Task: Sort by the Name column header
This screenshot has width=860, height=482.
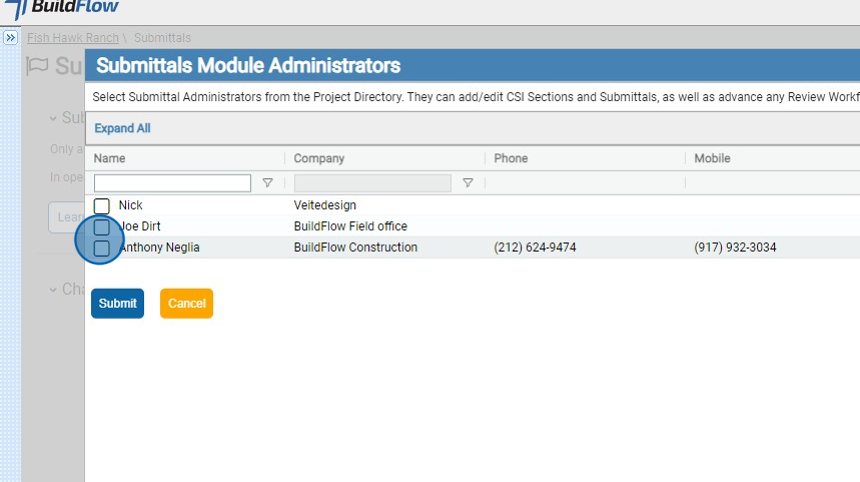Action: (x=110, y=158)
